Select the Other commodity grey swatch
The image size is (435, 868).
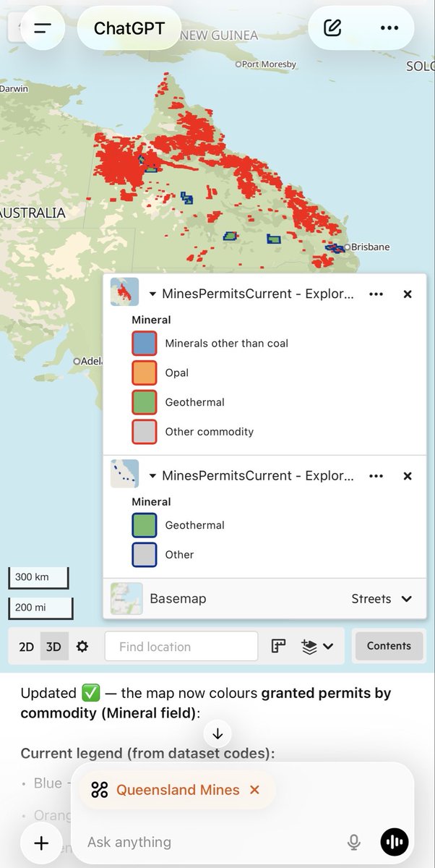[x=144, y=431]
